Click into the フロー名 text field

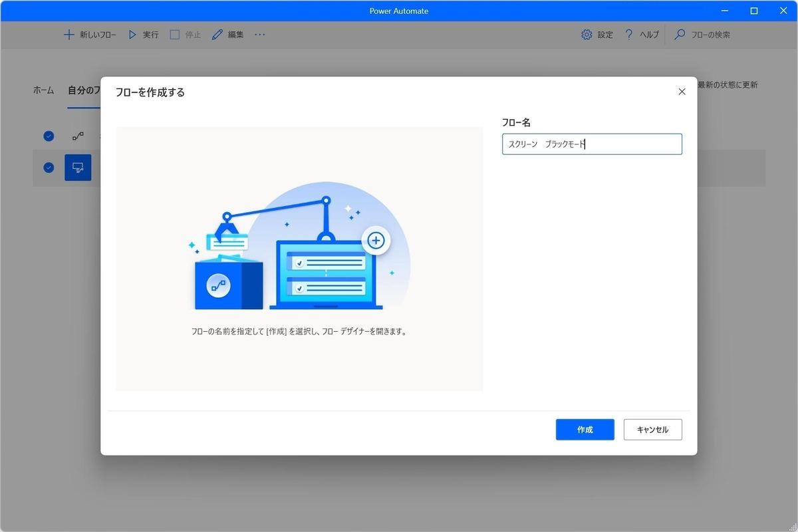point(592,144)
